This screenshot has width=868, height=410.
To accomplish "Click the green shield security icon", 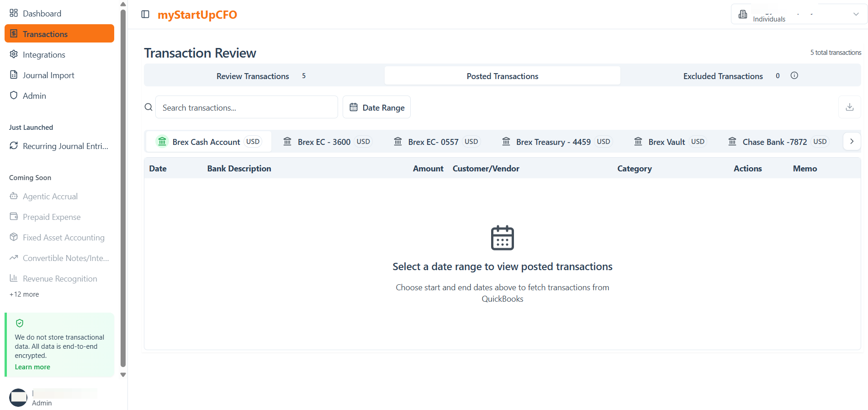I will pos(20,323).
